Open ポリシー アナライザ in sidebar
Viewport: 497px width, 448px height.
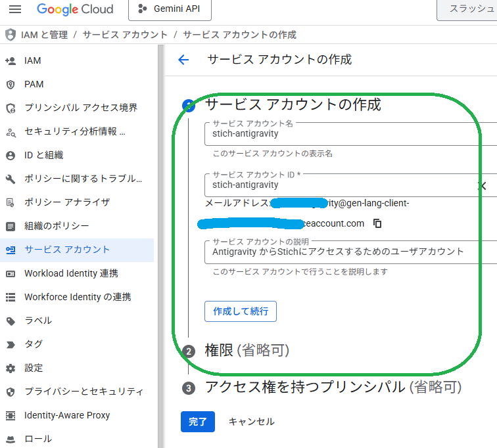pos(67,202)
